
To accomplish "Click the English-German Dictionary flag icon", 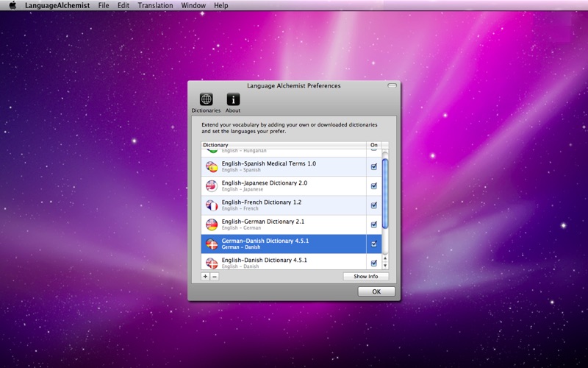I will pyautogui.click(x=212, y=224).
